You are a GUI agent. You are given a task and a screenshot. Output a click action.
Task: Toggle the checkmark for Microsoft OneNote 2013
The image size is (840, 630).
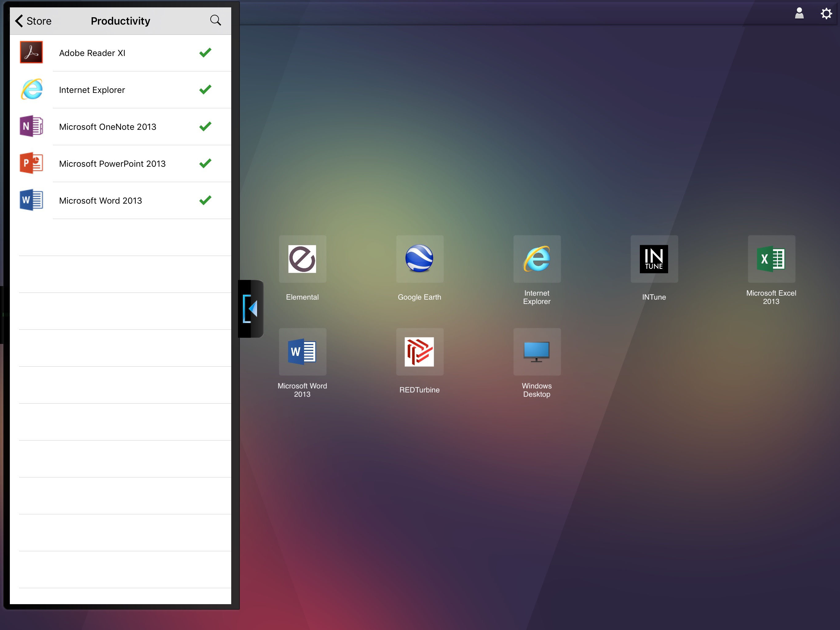coord(205,126)
